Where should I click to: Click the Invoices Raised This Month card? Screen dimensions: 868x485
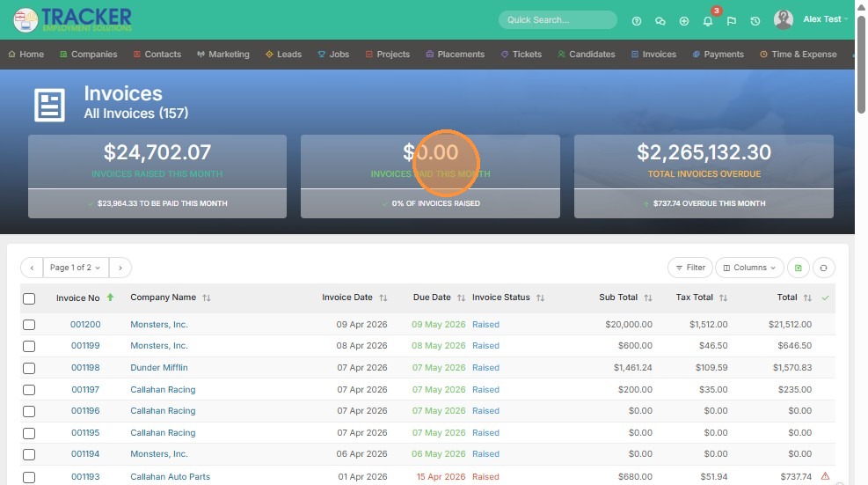[x=157, y=176]
